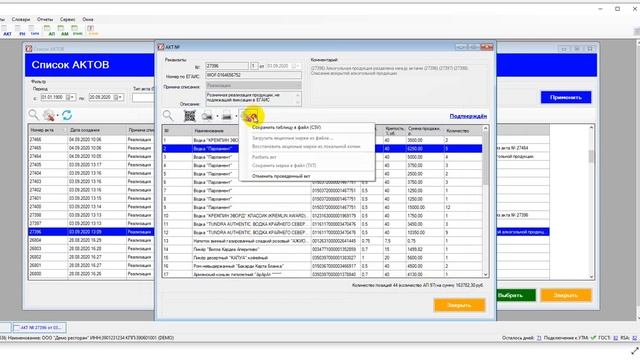Select row 13 Напиток винный газированный

pos(322,241)
